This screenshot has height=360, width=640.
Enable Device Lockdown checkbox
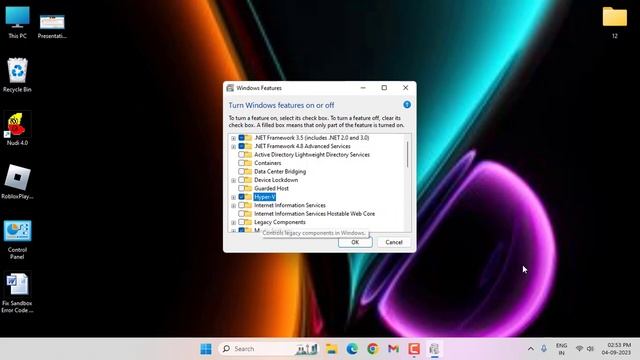[x=242, y=180]
